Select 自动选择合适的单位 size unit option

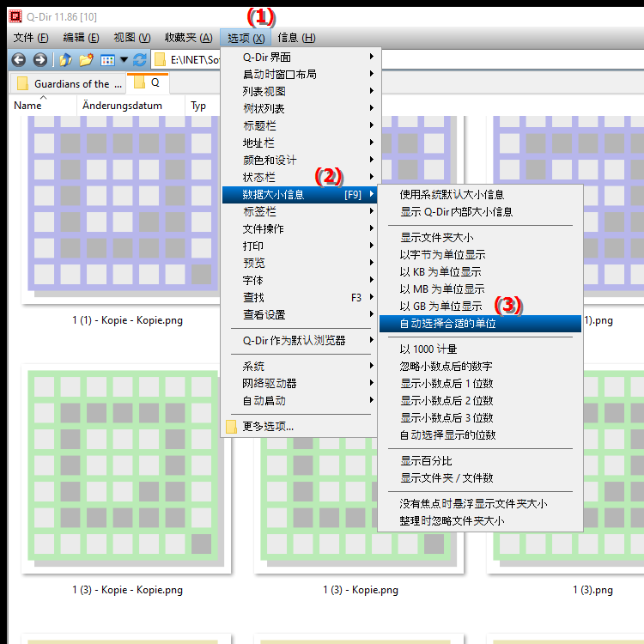click(447, 324)
